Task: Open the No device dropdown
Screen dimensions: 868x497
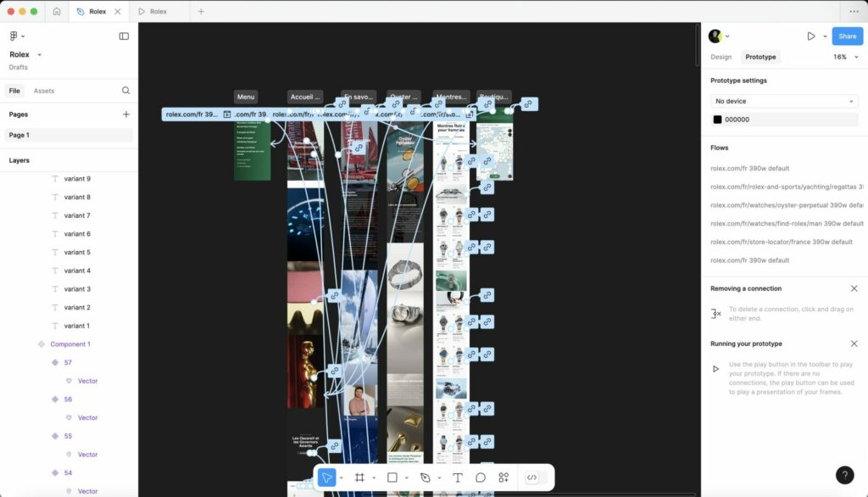Action: [784, 102]
